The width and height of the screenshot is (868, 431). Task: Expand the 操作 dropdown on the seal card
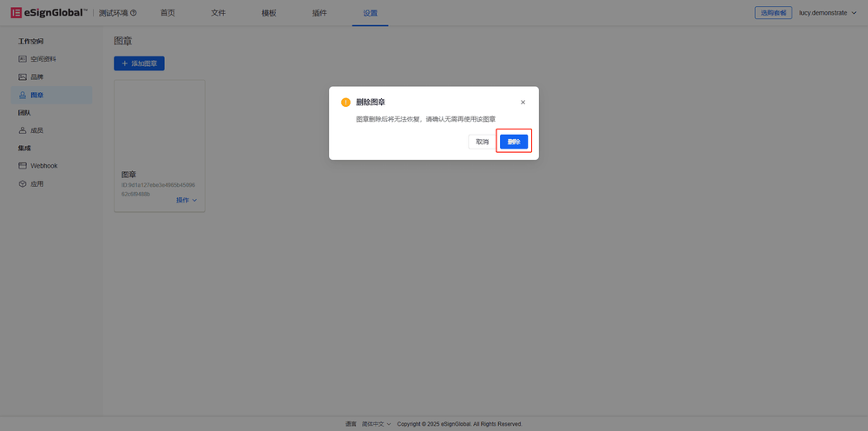pos(187,201)
